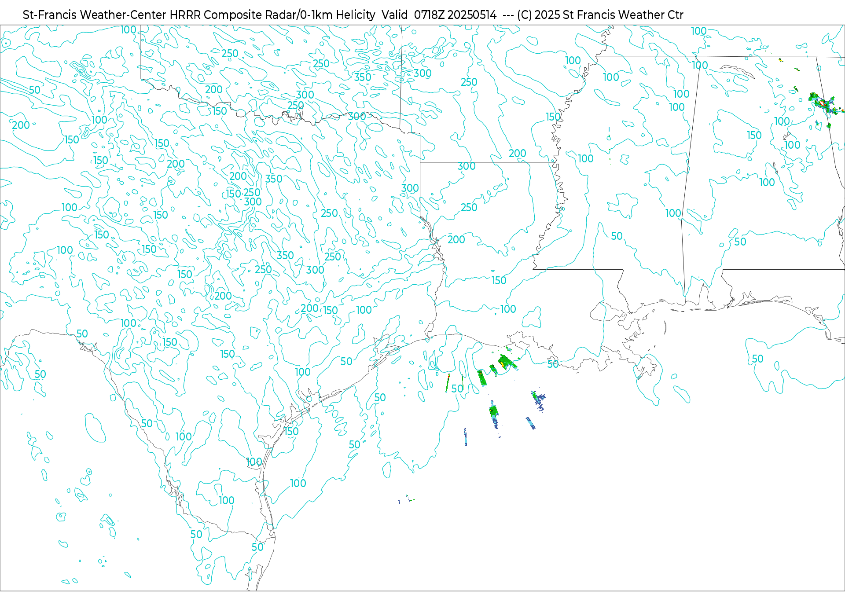Click the 'HRRR Composite Radar/0-1km Helicity' title text
Viewport: 845px width, 616px height.
point(272,15)
